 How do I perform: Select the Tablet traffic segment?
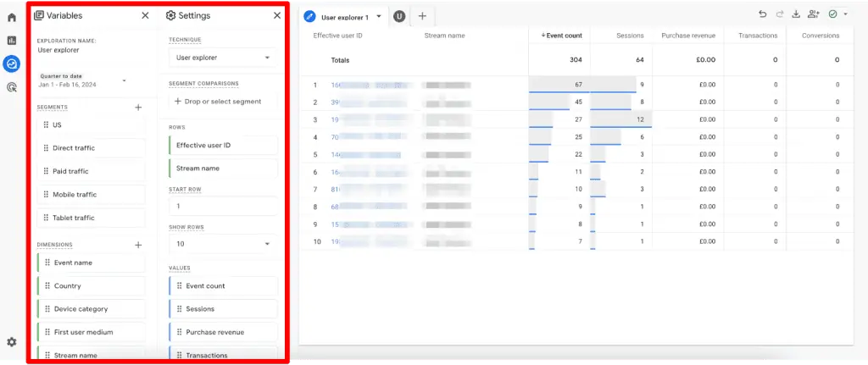(x=92, y=218)
